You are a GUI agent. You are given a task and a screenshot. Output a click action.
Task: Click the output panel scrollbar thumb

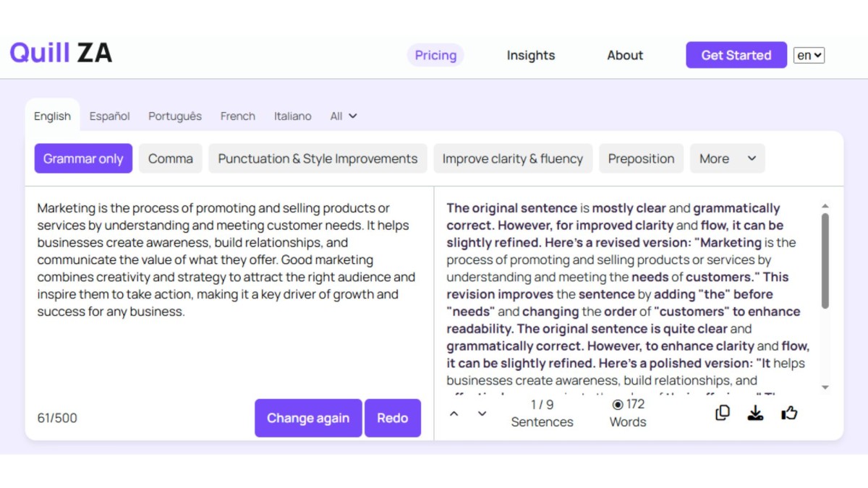click(825, 261)
